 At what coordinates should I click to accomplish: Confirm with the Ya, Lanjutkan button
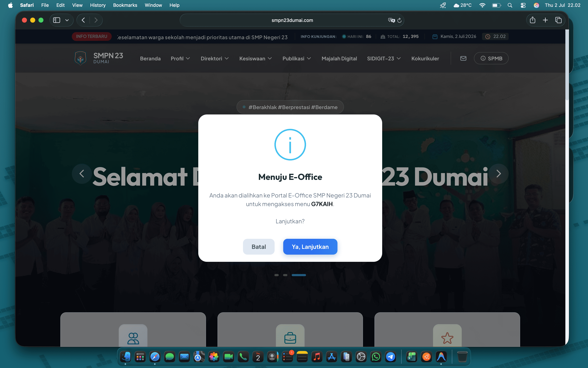[x=310, y=247]
